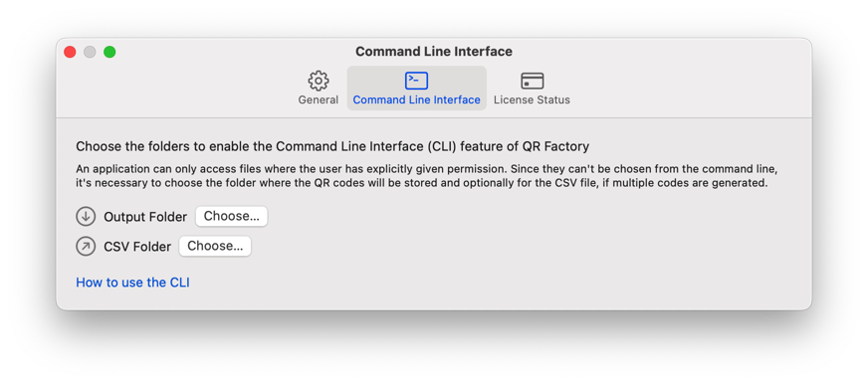Zoom the window with the green button
Screen dimensions: 868x384
(109, 52)
